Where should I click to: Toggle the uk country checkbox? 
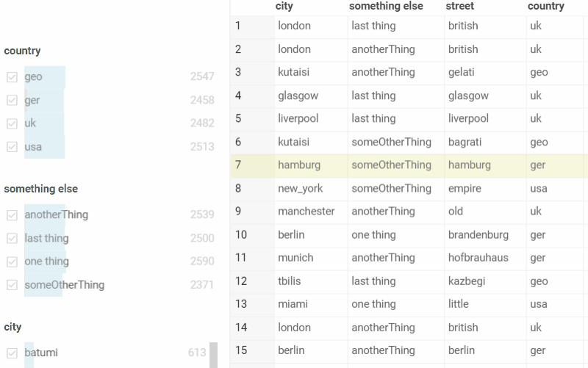12,123
